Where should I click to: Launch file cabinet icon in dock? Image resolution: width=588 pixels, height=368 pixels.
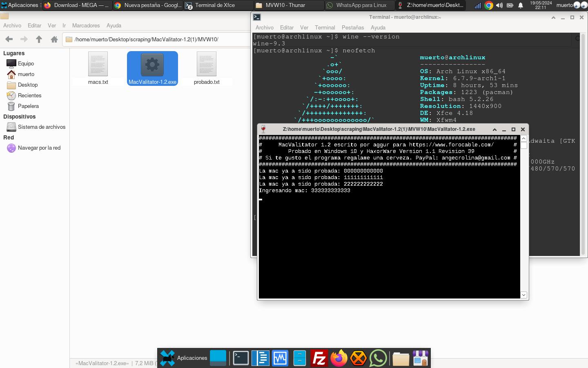300,358
